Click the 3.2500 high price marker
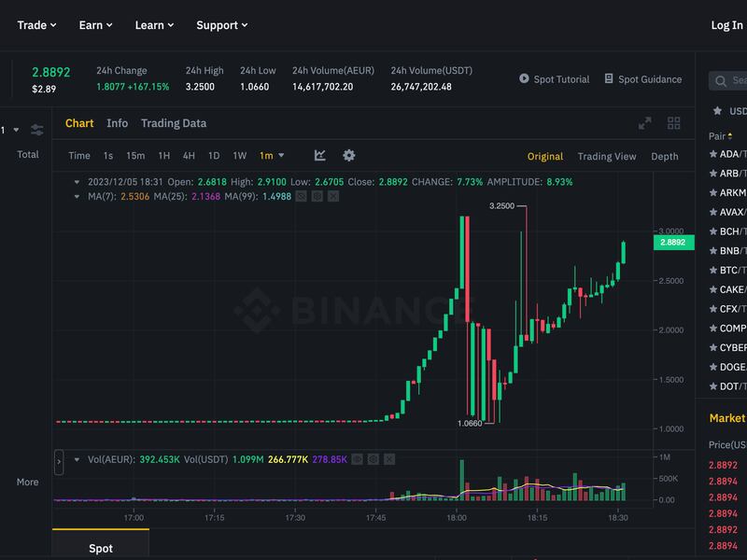Screen dimensions: 747x560 coord(501,206)
